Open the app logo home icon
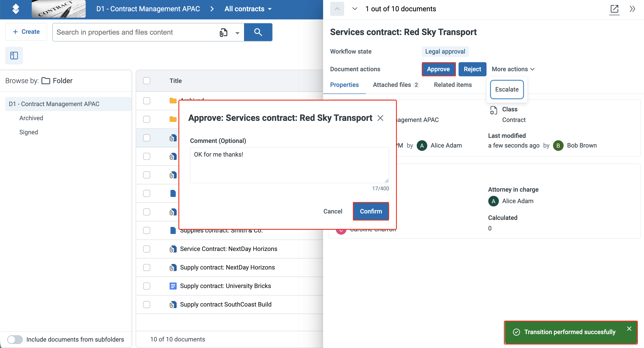This screenshot has width=644, height=348. 16,9
